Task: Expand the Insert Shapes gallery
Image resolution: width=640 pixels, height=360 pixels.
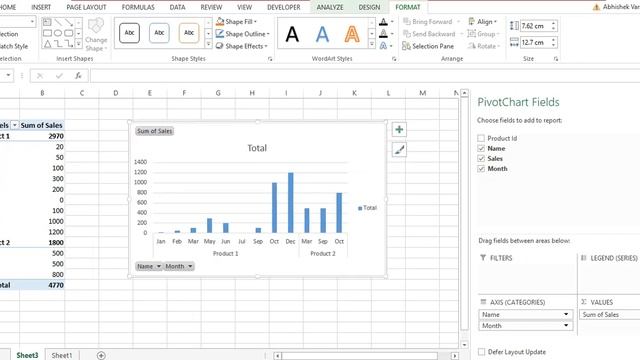Action: [79, 44]
